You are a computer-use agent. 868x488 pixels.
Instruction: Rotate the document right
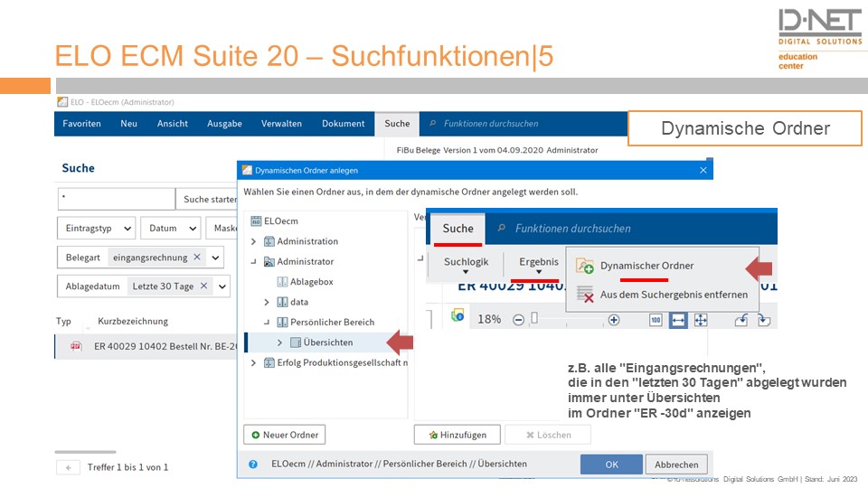tap(764, 320)
